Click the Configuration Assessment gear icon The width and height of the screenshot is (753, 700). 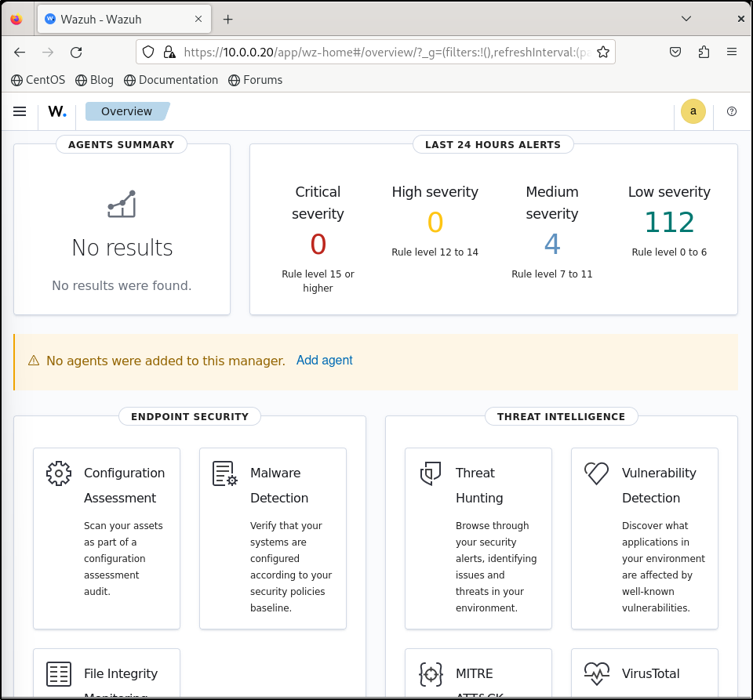point(59,473)
